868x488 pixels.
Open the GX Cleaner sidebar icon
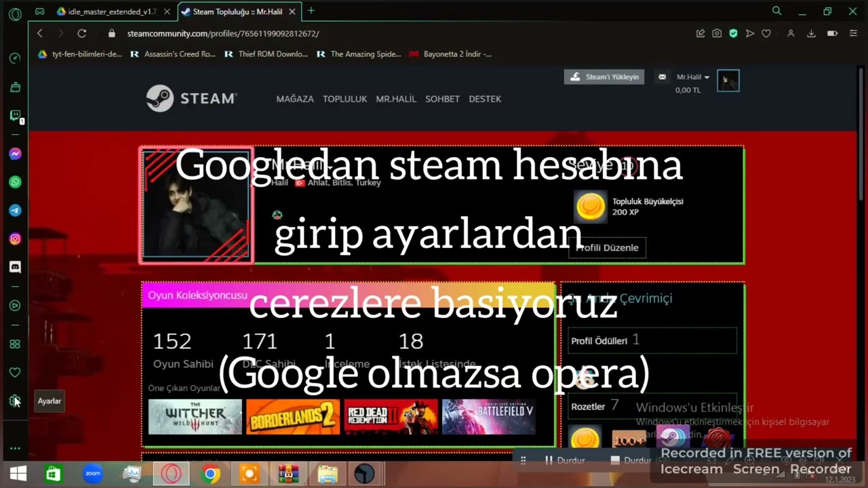point(15,87)
